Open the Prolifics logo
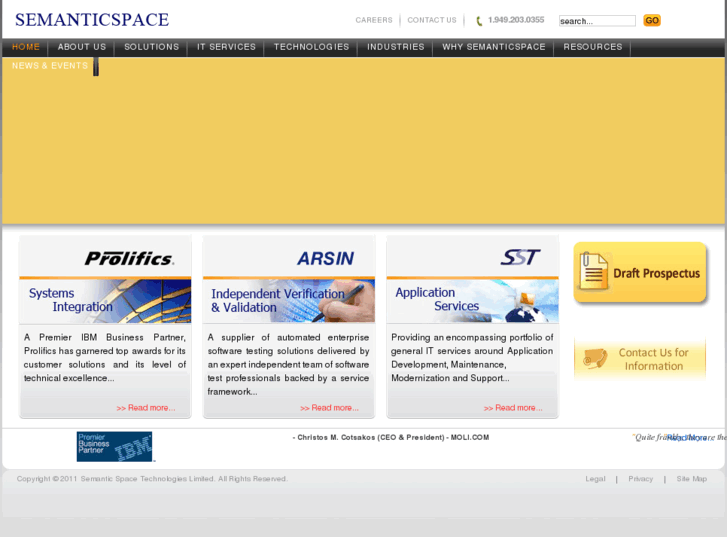The image size is (727, 545). 129,258
